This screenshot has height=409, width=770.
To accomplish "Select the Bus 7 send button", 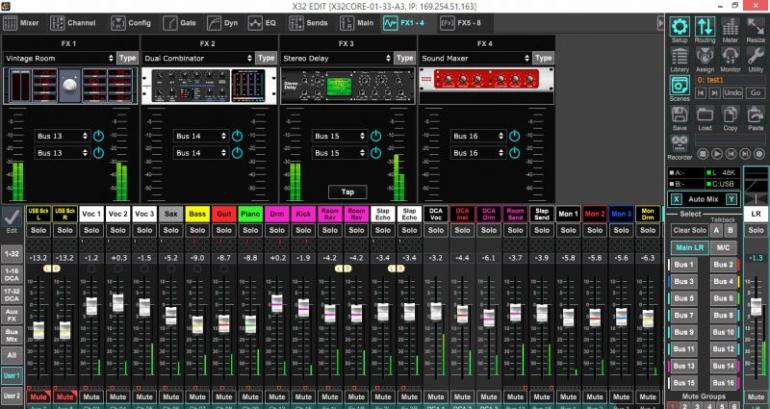I will click(683, 315).
